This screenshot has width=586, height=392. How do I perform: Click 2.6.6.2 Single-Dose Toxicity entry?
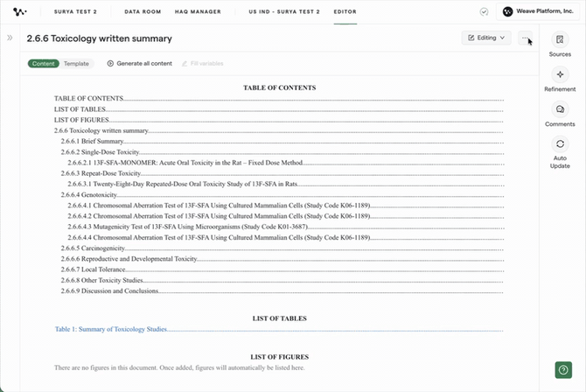tap(283, 152)
